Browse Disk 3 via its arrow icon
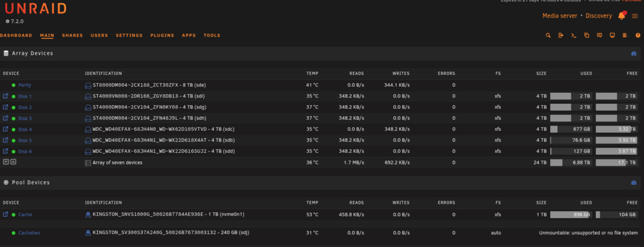Screen dimensions: 644x247 coord(5,118)
